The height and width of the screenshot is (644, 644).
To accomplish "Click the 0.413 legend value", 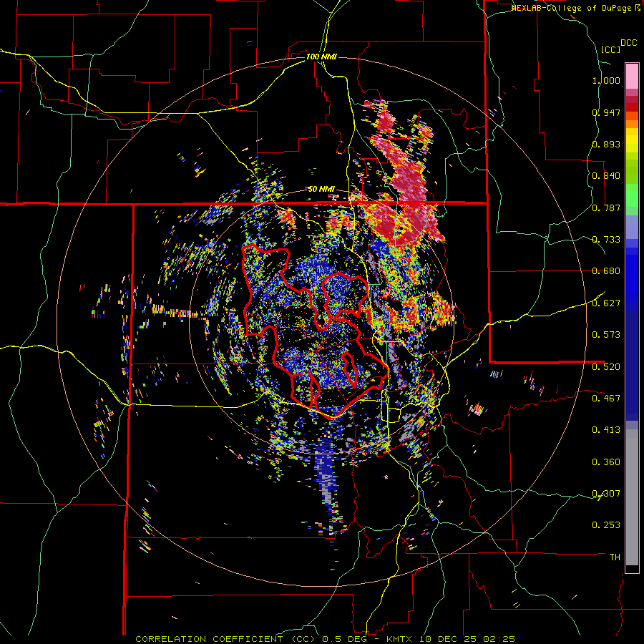I will pos(606,430).
